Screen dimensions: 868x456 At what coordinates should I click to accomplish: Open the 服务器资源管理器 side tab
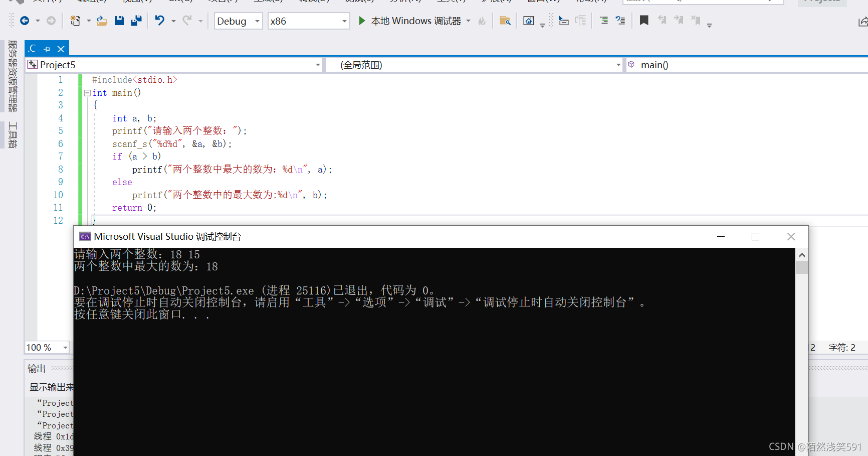13,76
